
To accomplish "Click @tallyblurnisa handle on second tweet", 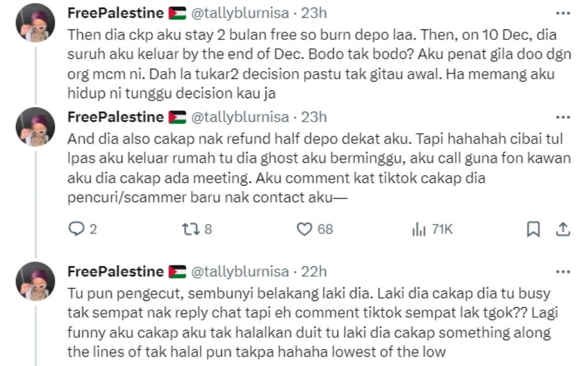I will point(240,117).
